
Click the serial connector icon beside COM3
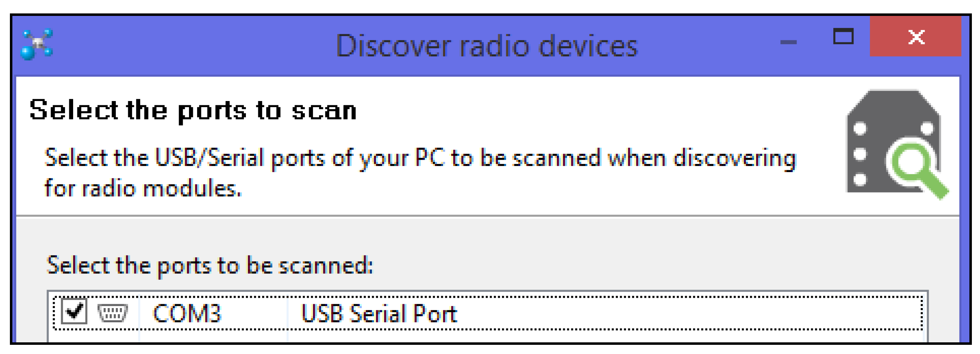click(113, 313)
